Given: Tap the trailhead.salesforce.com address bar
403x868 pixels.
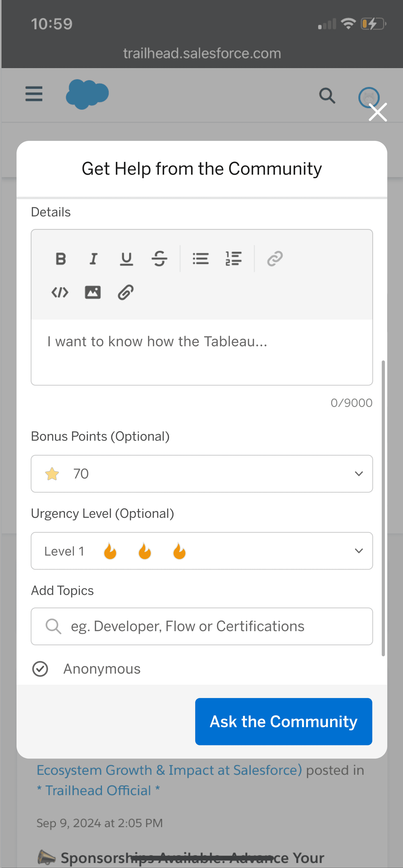Looking at the screenshot, I should pyautogui.click(x=202, y=53).
